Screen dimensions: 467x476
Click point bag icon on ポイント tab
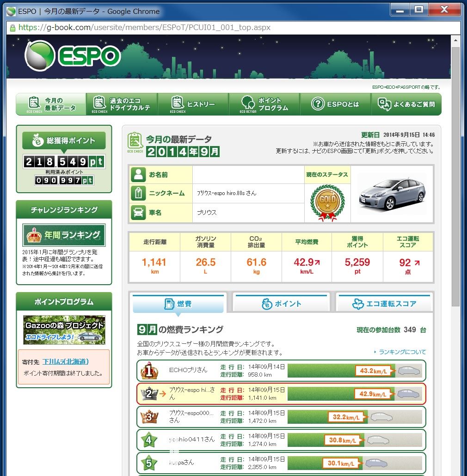coord(267,304)
